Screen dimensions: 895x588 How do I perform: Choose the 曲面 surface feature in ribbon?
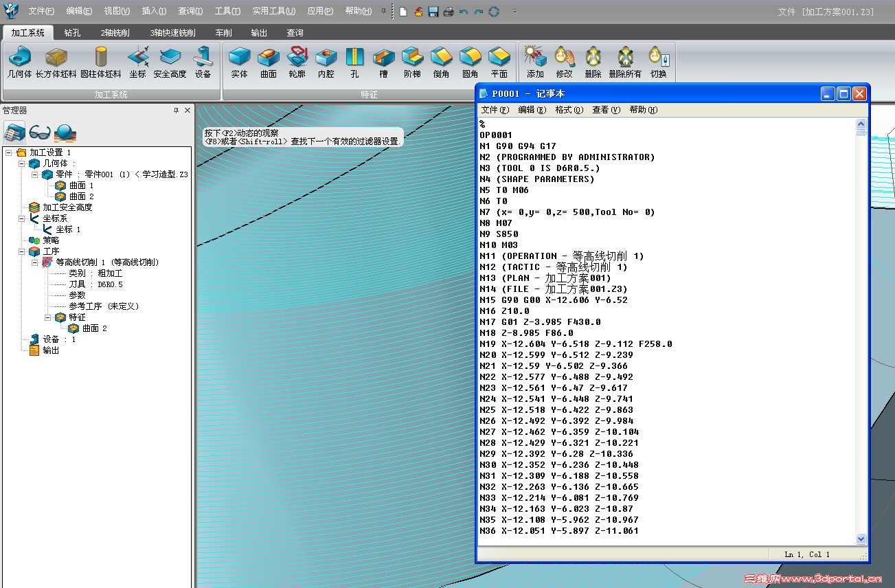pos(268,63)
